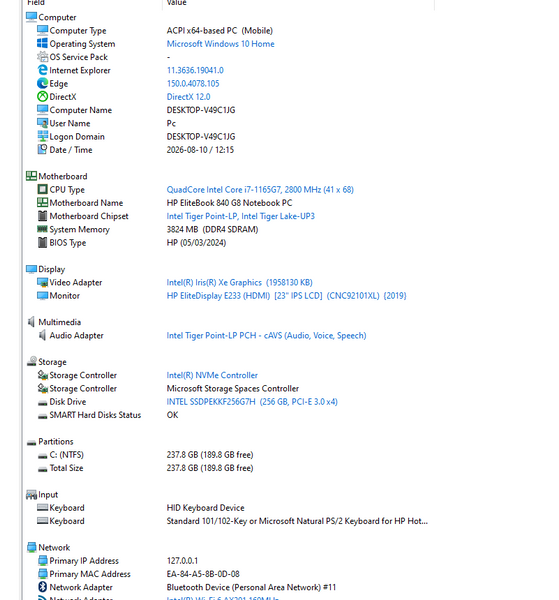The image size is (559, 600).
Task: Select 'Bluetooth Device (Personal Area Network) #11'
Action: point(251,587)
